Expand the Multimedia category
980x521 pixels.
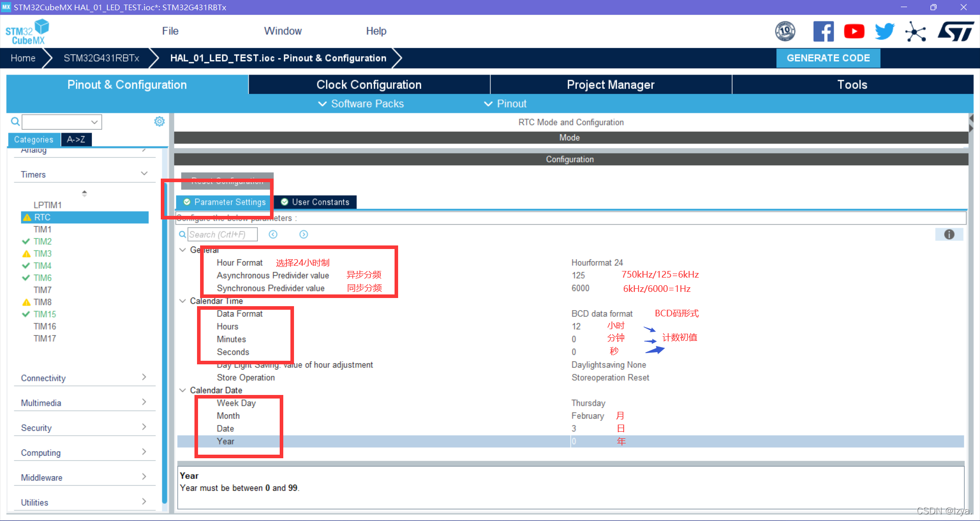[144, 402]
